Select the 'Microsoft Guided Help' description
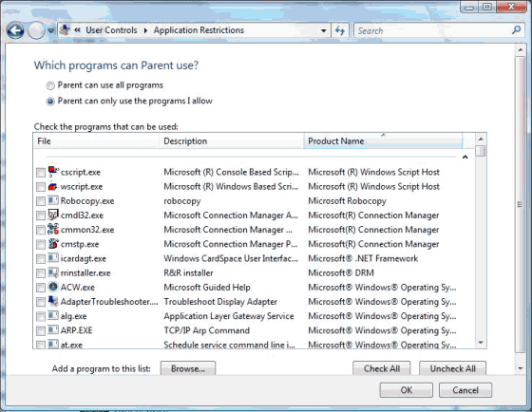Screen dimensions: 532x412 [207, 288]
